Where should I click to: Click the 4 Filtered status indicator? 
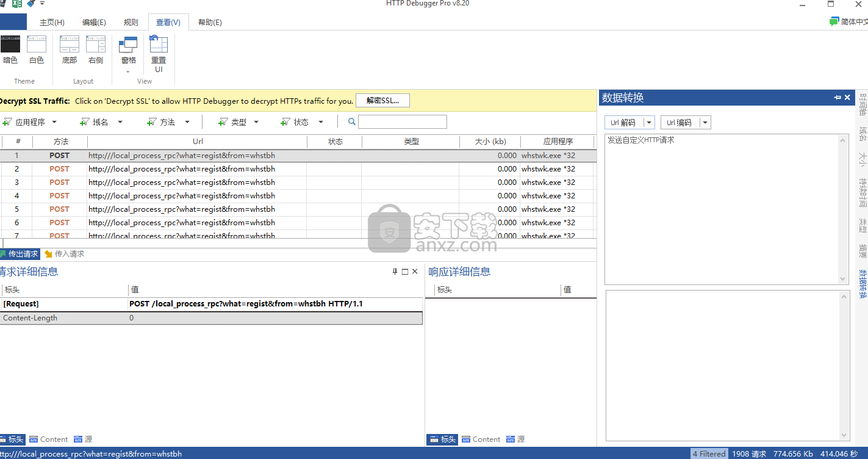[709, 454]
